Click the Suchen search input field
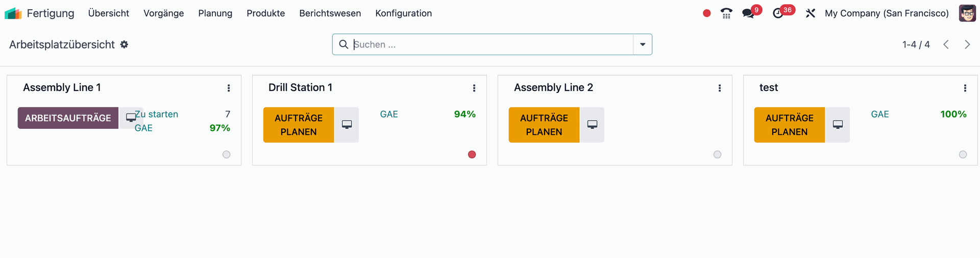Image resolution: width=980 pixels, height=258 pixels. pos(490,44)
